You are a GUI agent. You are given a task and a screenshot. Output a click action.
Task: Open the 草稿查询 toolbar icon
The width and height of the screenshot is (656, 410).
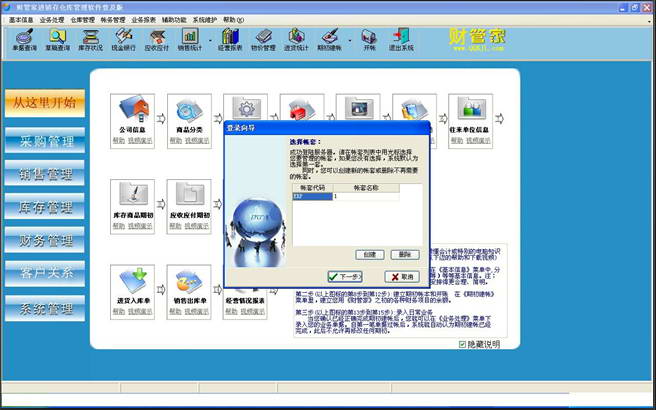click(x=58, y=40)
